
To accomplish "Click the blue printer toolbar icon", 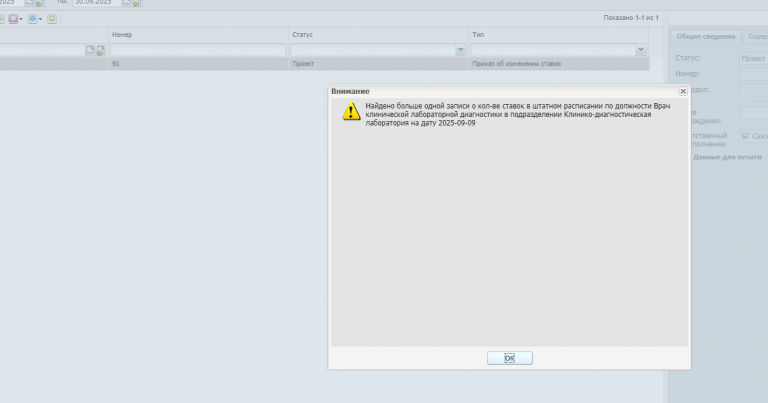I will pos(32,19).
